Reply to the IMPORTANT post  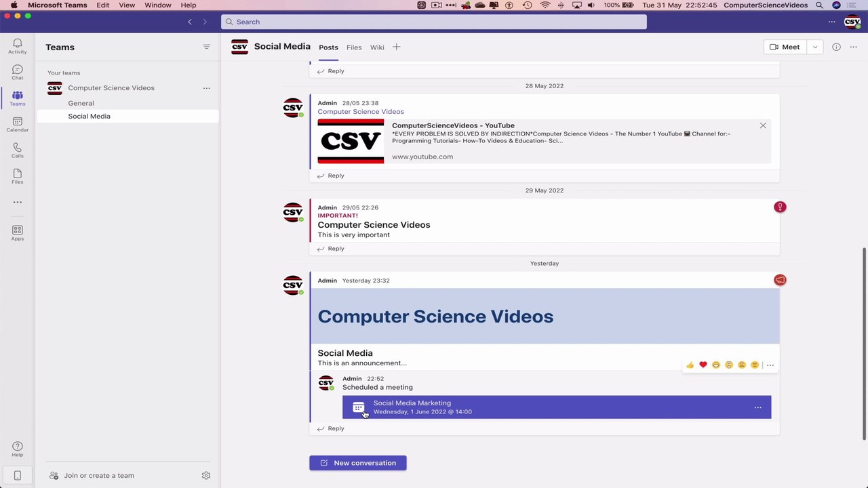tap(330, 249)
